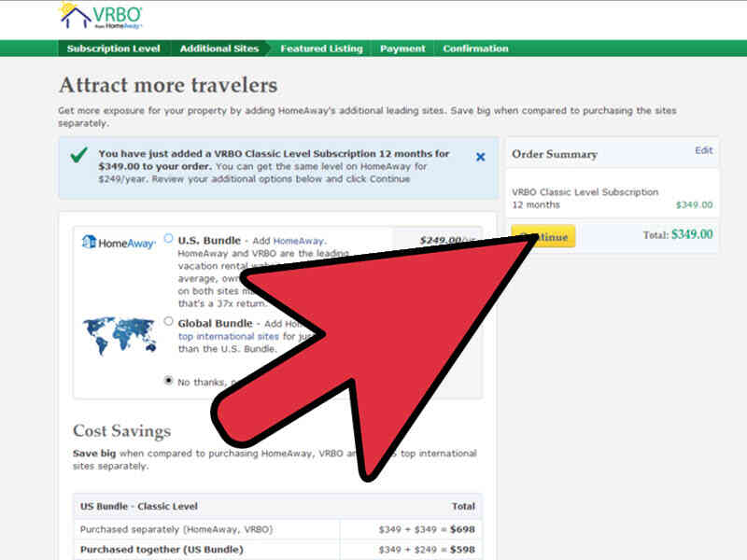747x560 pixels.
Task: Go to the Payment step
Action: tap(402, 49)
